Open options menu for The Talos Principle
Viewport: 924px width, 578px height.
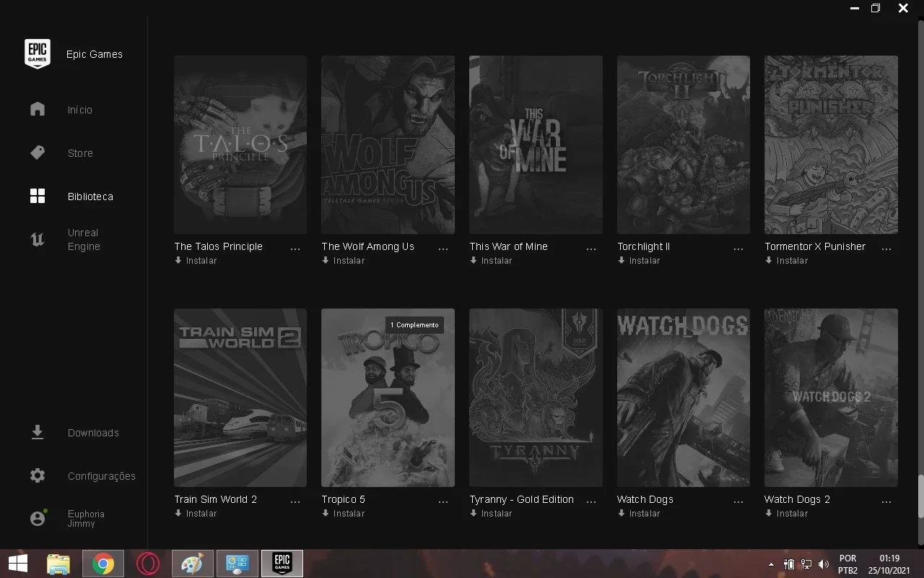[x=295, y=249]
